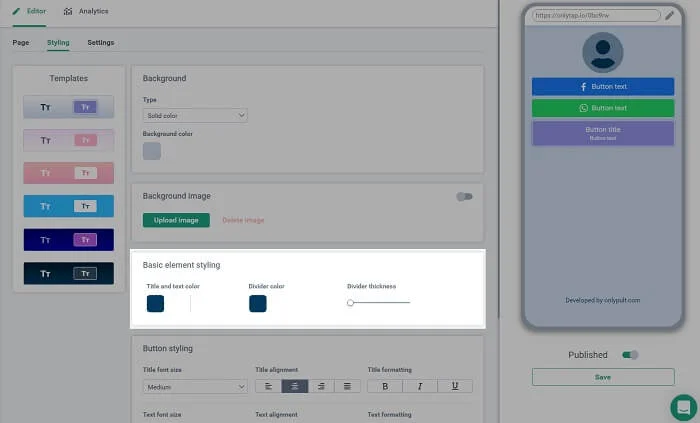Click the Italic title formatting icon
The height and width of the screenshot is (423, 700).
coord(420,386)
